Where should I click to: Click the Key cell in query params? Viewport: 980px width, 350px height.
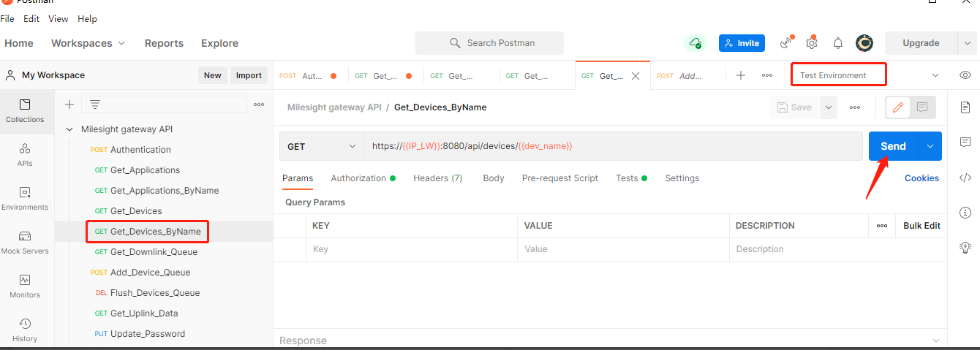(411, 249)
